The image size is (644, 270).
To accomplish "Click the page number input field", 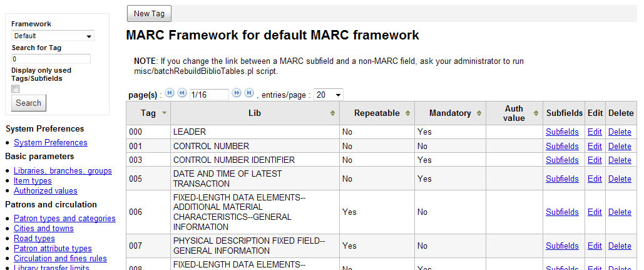I will 208,95.
